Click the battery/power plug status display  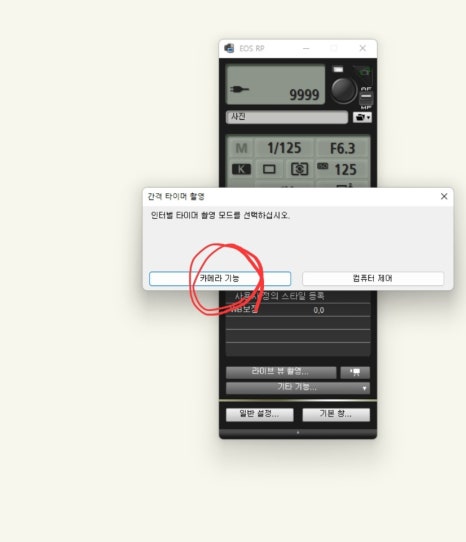(x=239, y=90)
